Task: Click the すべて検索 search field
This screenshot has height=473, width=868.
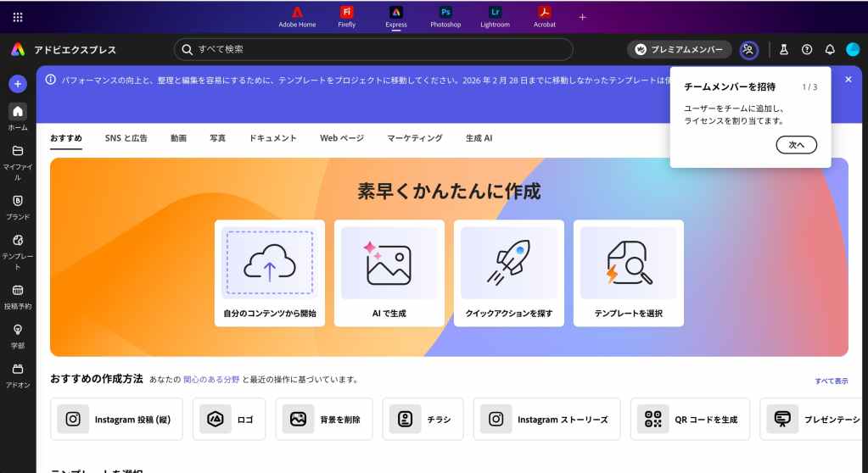Action: click(373, 50)
